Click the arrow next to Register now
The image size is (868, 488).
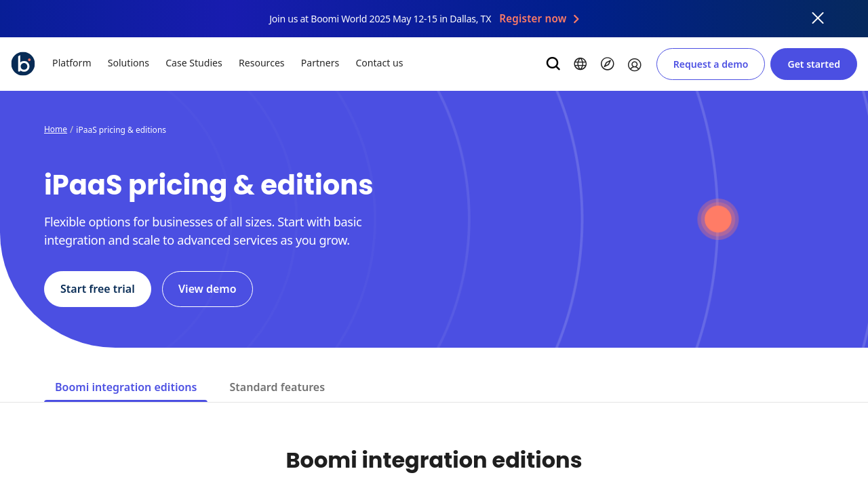point(576,19)
